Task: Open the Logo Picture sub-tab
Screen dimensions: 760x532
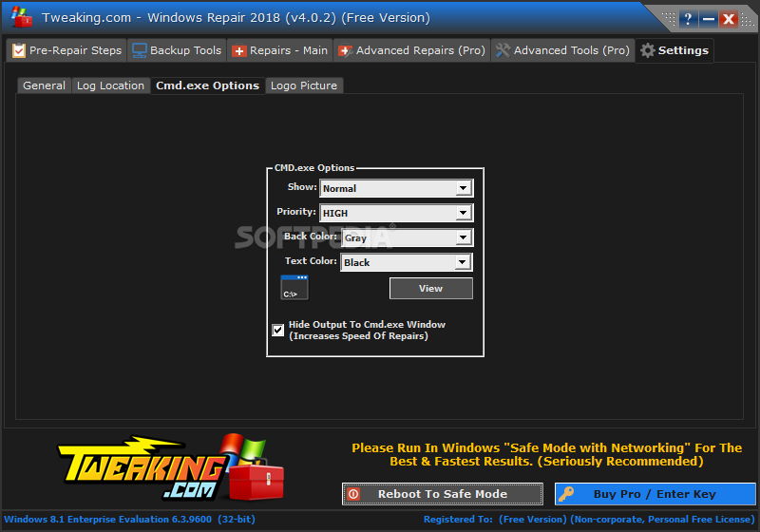Action: [x=304, y=85]
